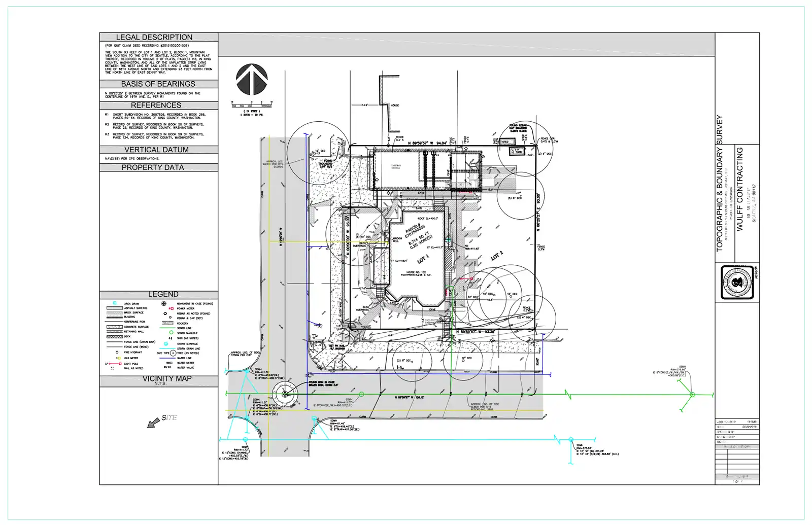
Task: Click the VICINITY MAP heading
Action: click(x=167, y=378)
